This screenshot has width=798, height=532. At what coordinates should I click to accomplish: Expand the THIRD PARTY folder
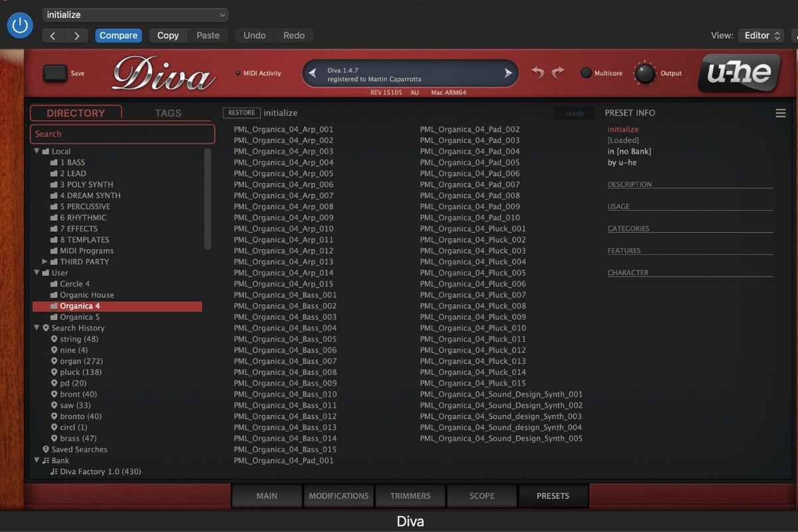[45, 262]
